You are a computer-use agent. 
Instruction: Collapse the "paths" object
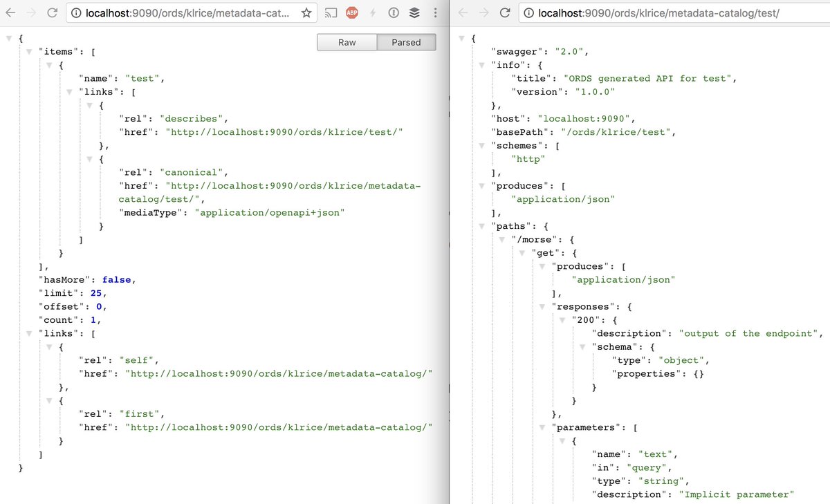click(x=481, y=226)
